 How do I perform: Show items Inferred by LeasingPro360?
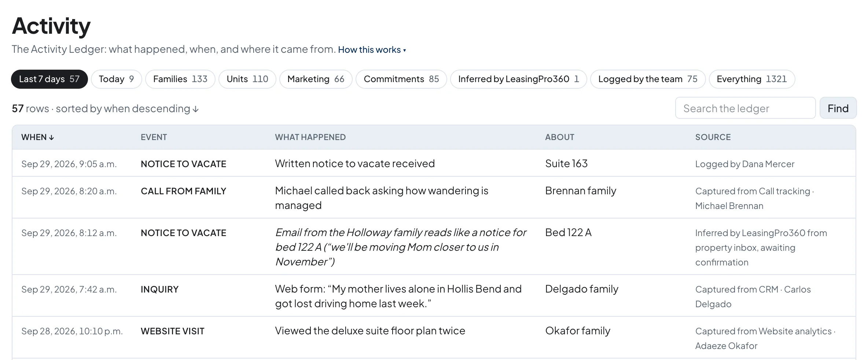pyautogui.click(x=518, y=79)
